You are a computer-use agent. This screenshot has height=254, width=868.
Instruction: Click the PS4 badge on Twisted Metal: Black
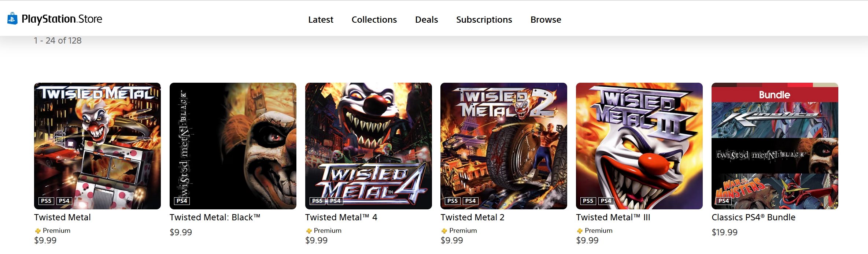182,201
